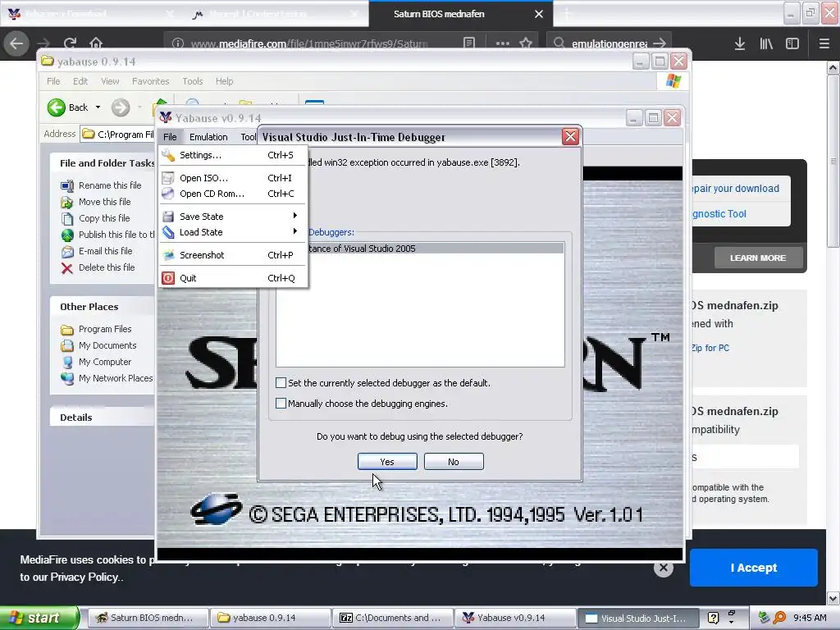The image size is (840, 630).
Task: Click 'Repair your download' link
Action: coord(735,189)
